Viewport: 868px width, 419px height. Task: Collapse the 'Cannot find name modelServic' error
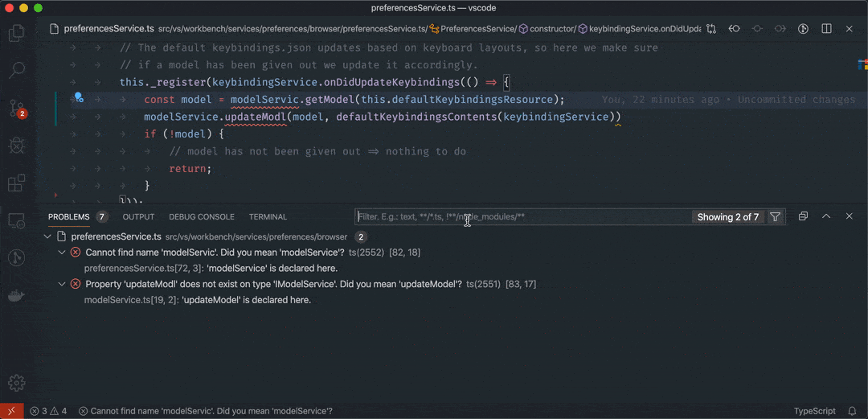pyautogui.click(x=63, y=253)
